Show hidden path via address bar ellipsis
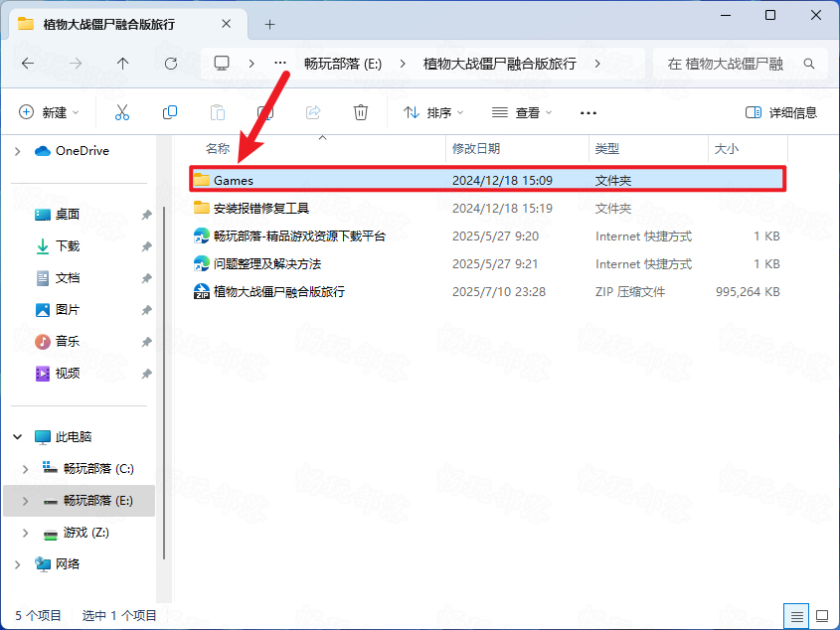Image resolution: width=840 pixels, height=630 pixels. point(280,64)
